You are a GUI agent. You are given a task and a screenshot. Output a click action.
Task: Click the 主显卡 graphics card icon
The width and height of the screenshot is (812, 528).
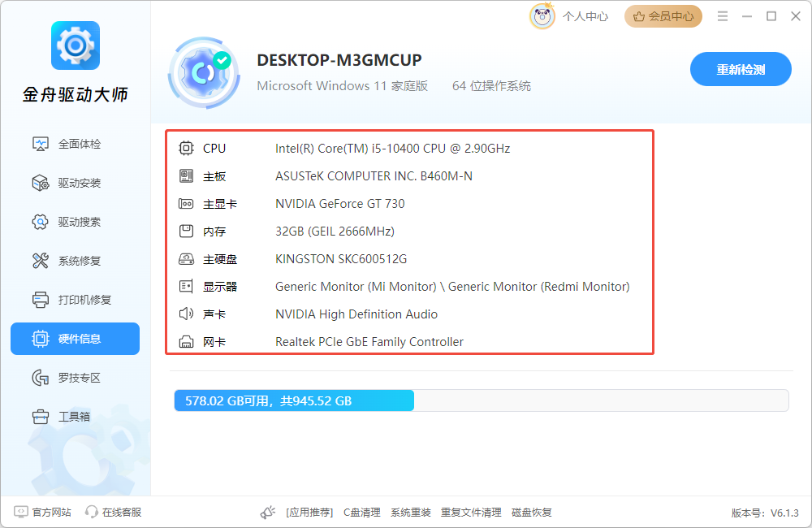pyautogui.click(x=187, y=204)
